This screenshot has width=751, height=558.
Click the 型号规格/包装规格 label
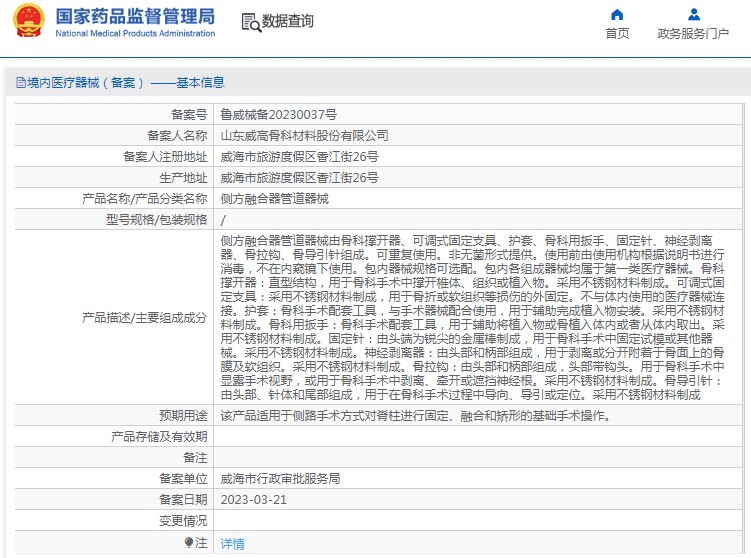click(157, 219)
